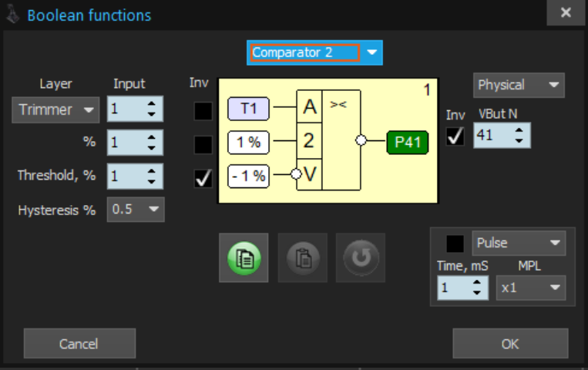Confirm with the OK button
The height and width of the screenshot is (370, 588).
tap(510, 344)
